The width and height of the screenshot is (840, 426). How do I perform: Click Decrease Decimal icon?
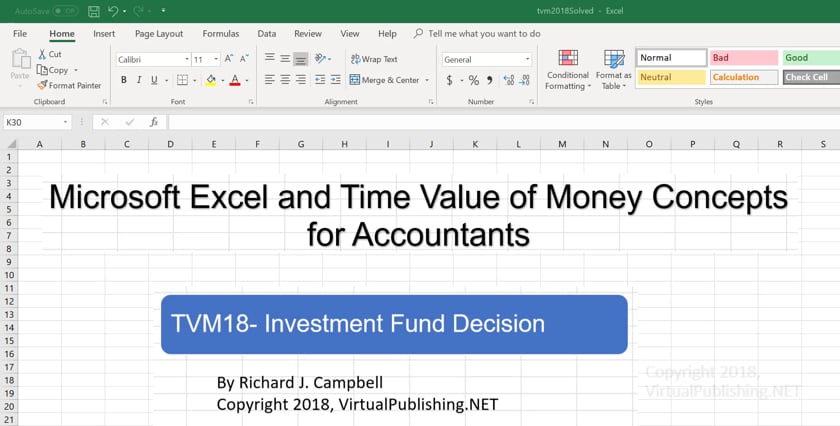click(x=524, y=80)
